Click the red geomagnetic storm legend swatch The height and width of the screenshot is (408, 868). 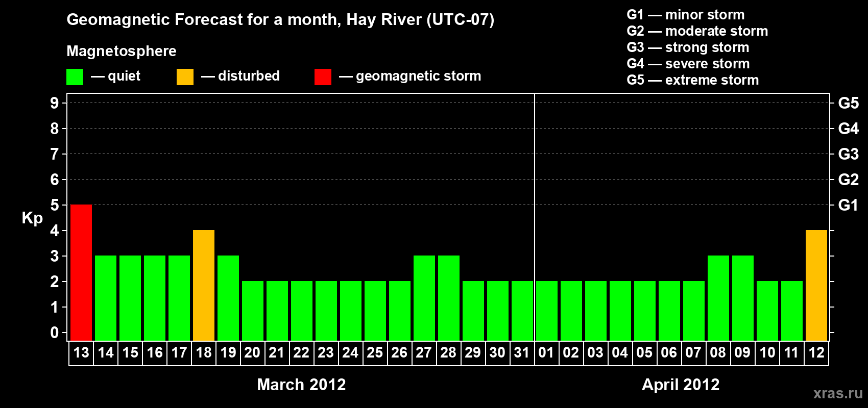(x=323, y=77)
